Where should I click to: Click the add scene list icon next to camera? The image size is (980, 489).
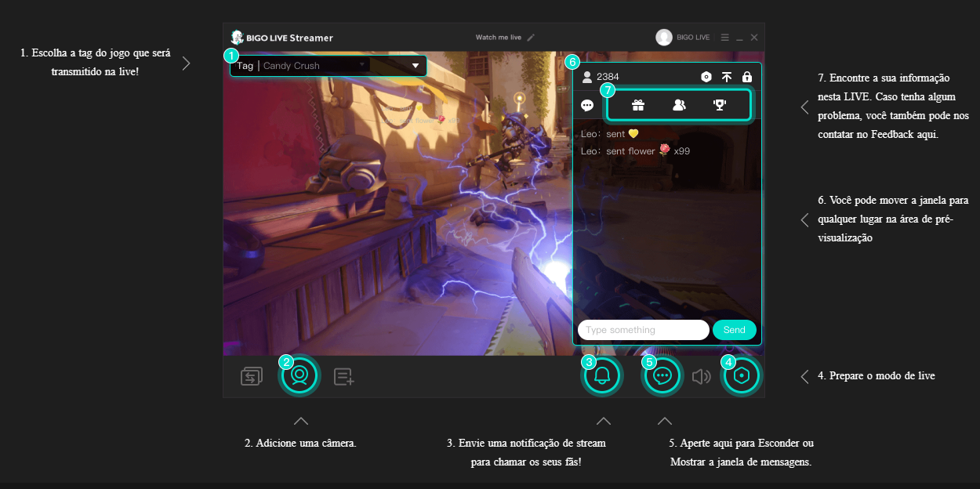343,376
